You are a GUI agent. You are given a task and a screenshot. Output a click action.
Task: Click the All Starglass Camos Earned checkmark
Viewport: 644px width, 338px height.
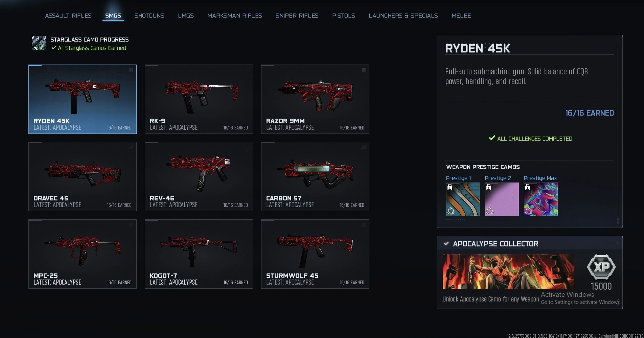pos(53,48)
